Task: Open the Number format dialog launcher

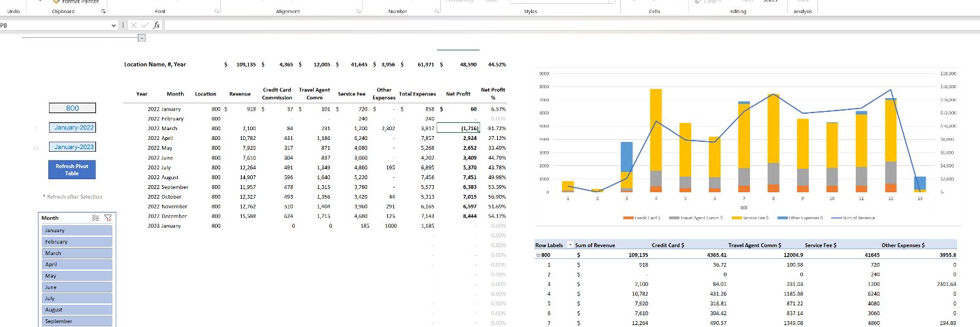Action: click(x=436, y=12)
